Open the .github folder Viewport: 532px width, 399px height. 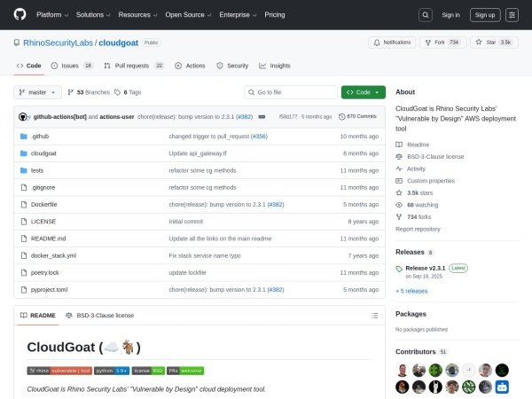pyautogui.click(x=40, y=137)
